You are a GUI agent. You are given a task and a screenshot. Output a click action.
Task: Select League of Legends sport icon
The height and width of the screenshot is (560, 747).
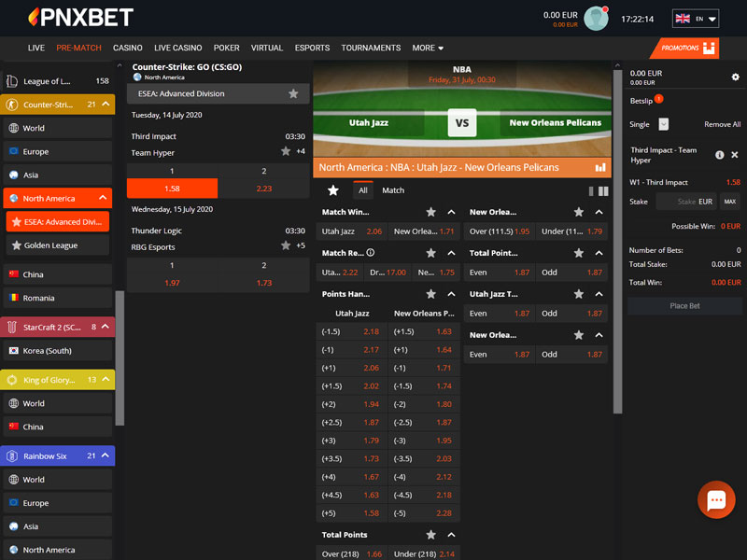tap(12, 81)
